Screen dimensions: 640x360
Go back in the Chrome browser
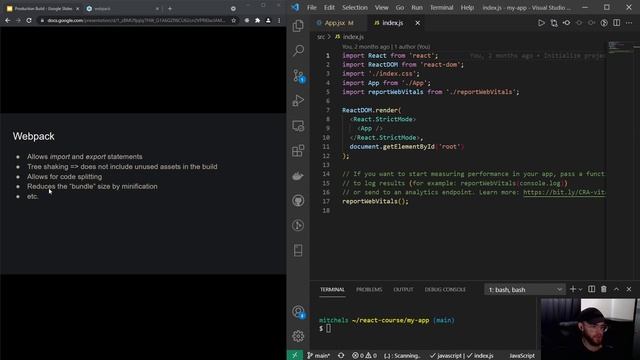8,20
